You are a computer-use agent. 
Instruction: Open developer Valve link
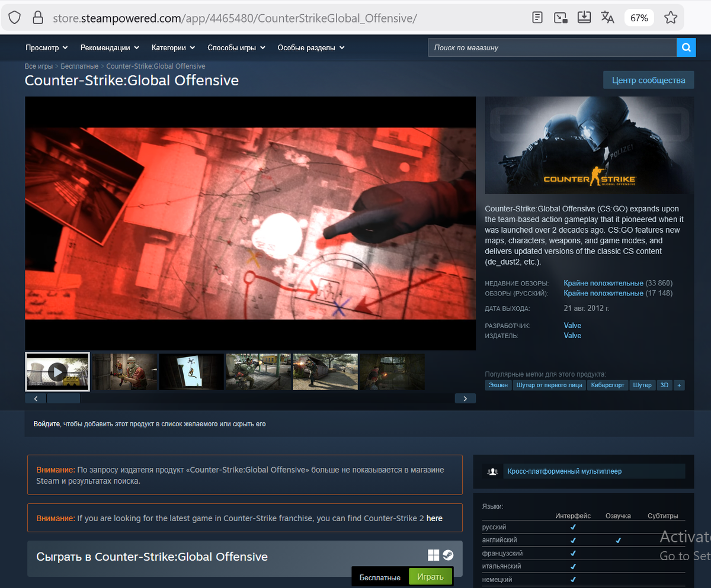pyautogui.click(x=572, y=325)
